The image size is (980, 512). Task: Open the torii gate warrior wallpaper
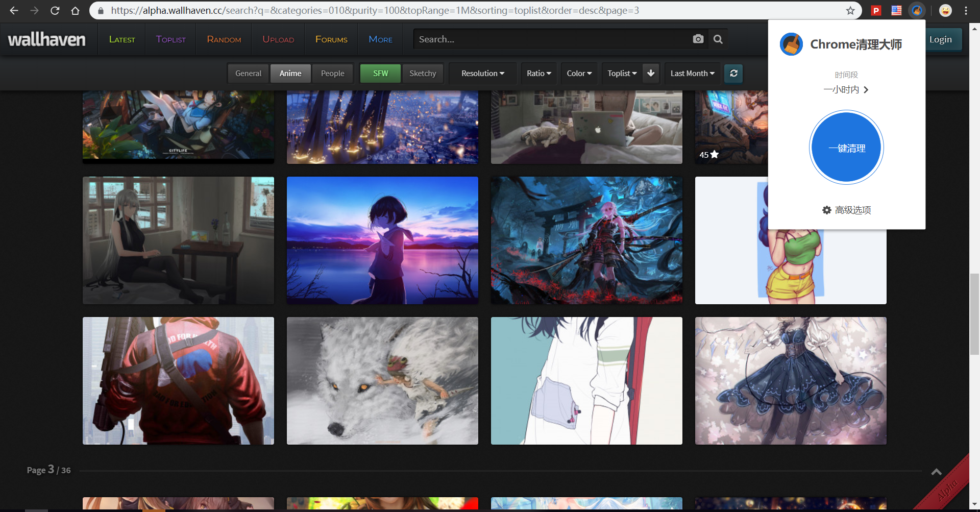click(x=586, y=240)
